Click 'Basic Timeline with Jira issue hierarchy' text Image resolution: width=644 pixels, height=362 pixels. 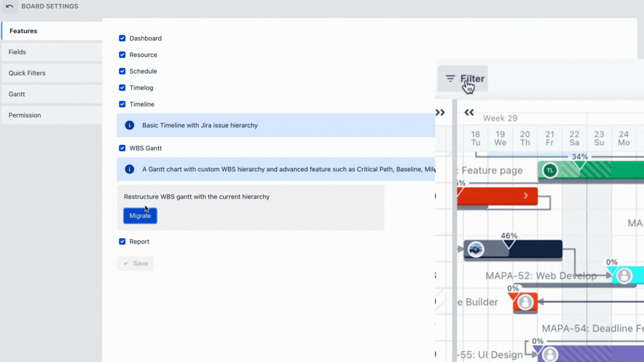(200, 125)
